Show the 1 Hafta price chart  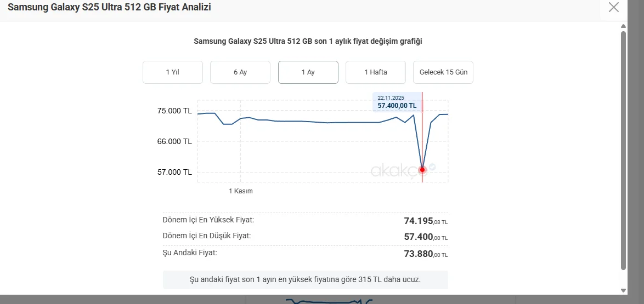click(376, 72)
